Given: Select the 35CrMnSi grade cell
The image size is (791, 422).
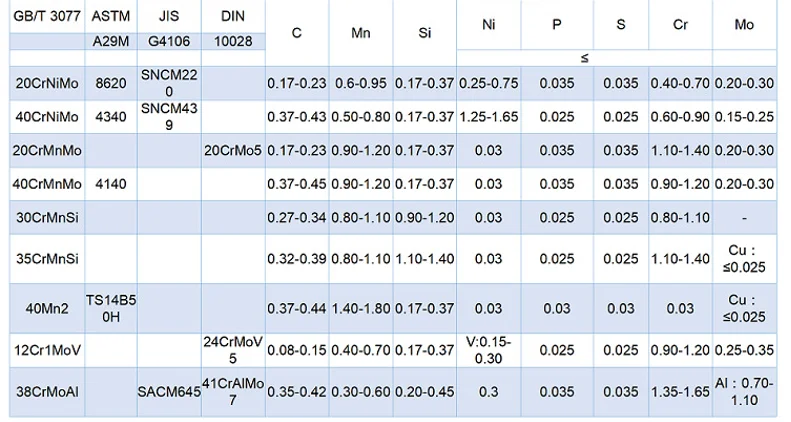Looking at the screenshot, I should [x=47, y=259].
